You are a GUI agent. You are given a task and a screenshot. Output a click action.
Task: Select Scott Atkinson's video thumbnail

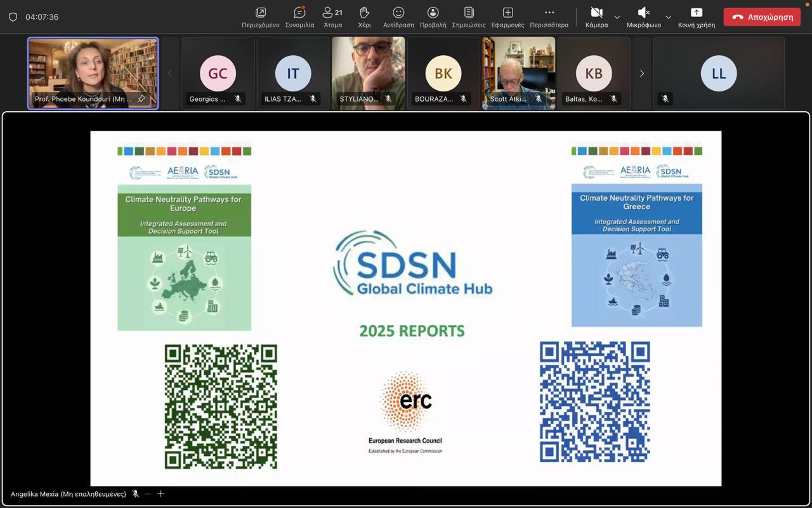point(518,72)
